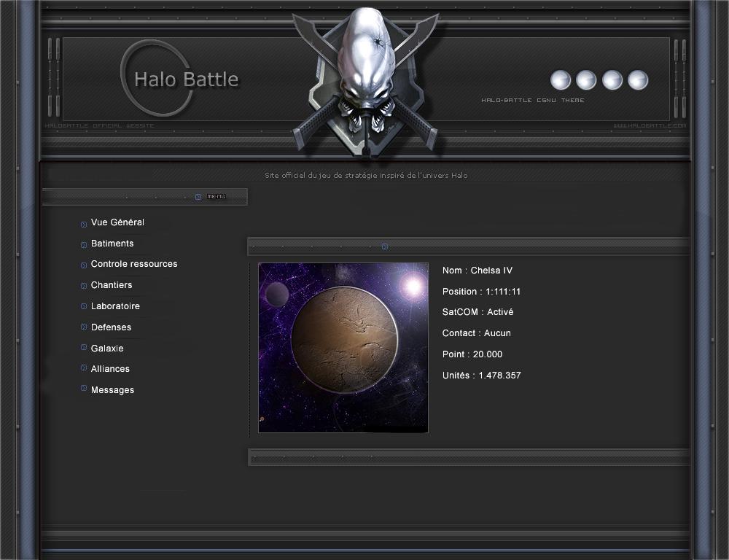This screenshot has width=729, height=560.
Task: Click the bullet icon beside Chantiers
Action: [x=84, y=286]
